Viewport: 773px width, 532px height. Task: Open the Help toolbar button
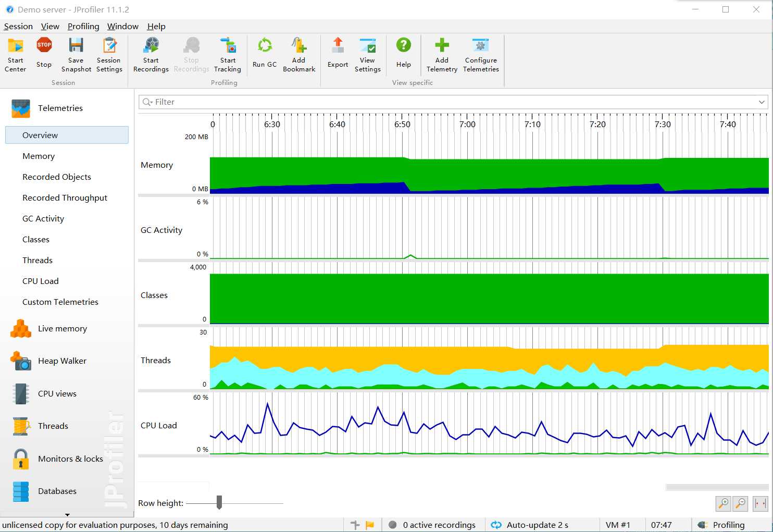pos(404,53)
